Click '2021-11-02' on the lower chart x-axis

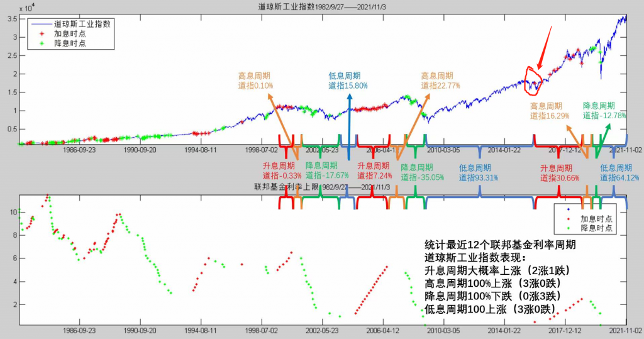626,331
